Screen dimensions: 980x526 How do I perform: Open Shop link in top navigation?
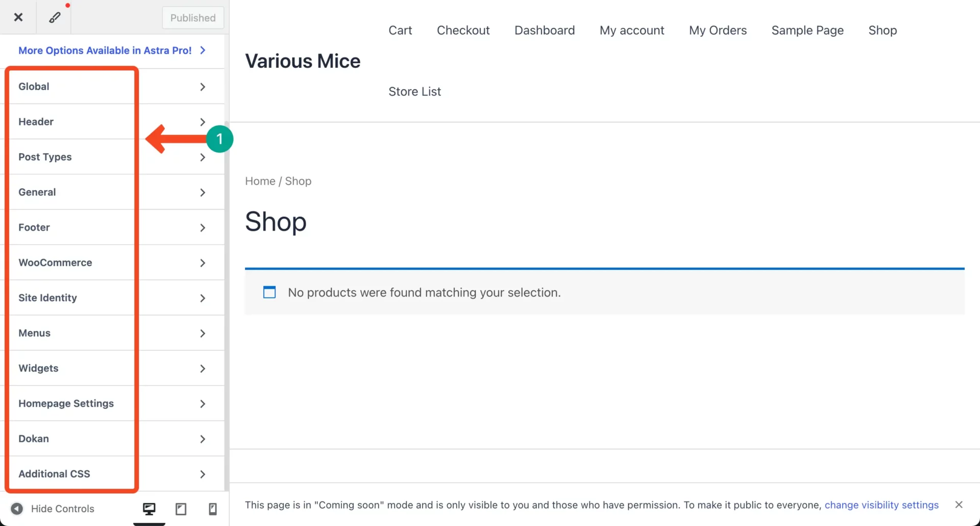(883, 30)
